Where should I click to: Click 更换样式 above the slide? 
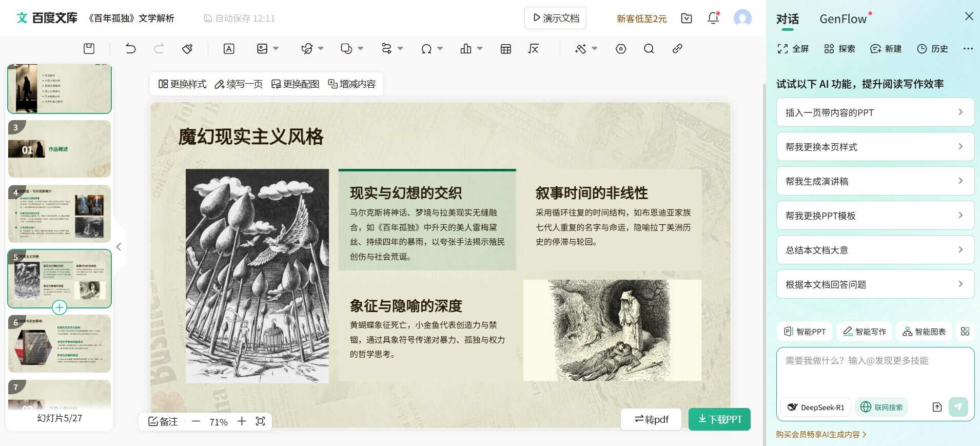click(182, 84)
